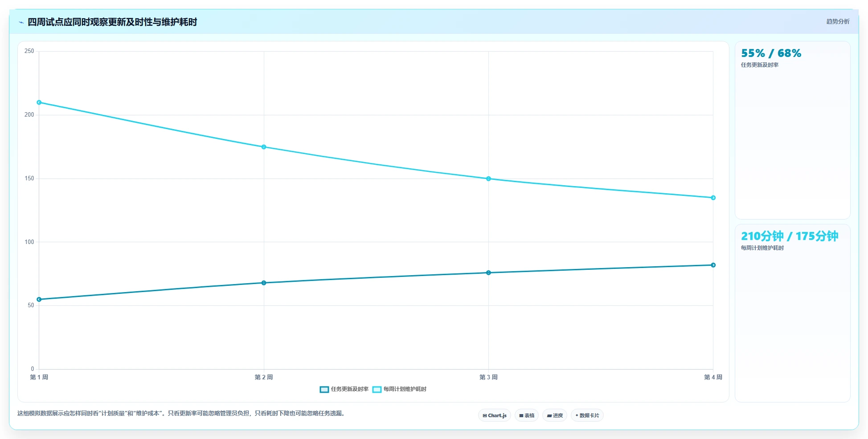
Task: Click the 趋势分析 label in the header
Action: coord(838,21)
